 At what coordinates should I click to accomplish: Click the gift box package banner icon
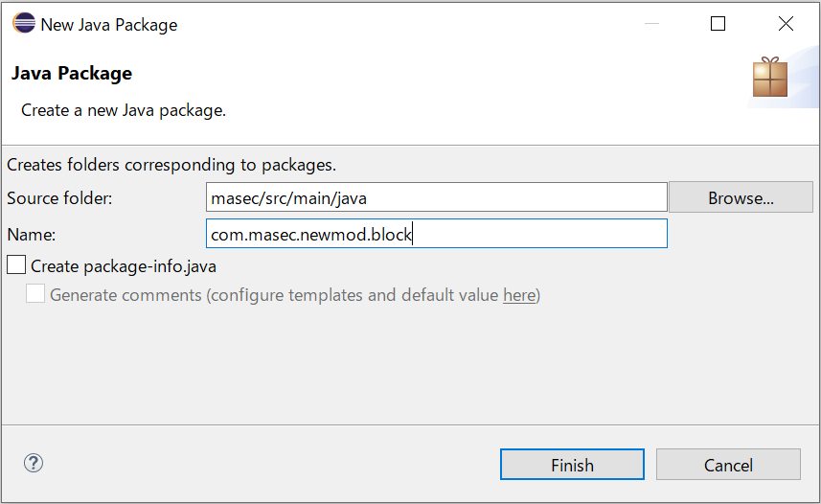pyautogui.click(x=770, y=77)
